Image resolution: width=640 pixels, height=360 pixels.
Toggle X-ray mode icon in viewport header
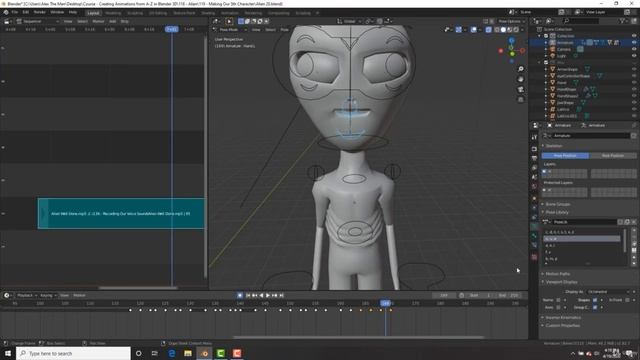(x=489, y=29)
